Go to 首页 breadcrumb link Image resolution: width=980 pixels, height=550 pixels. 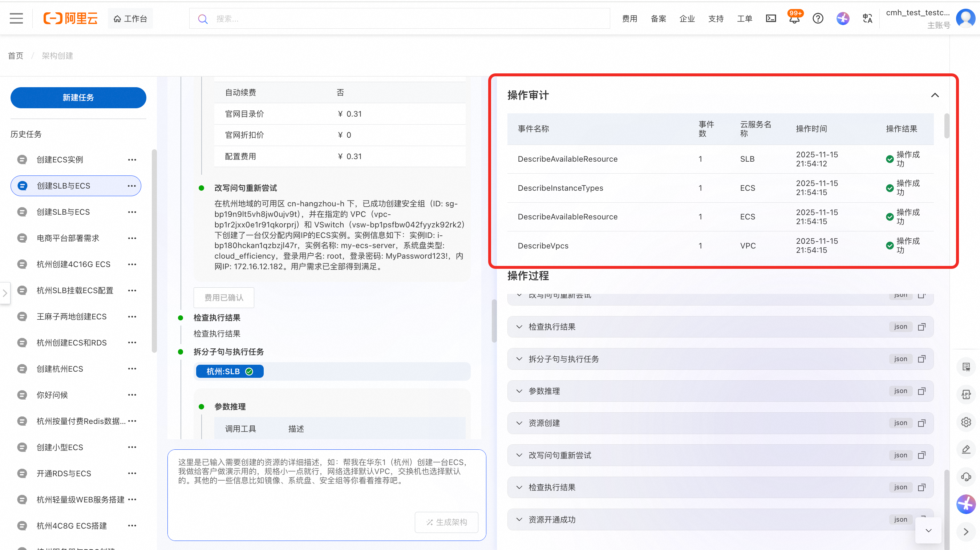click(x=16, y=56)
